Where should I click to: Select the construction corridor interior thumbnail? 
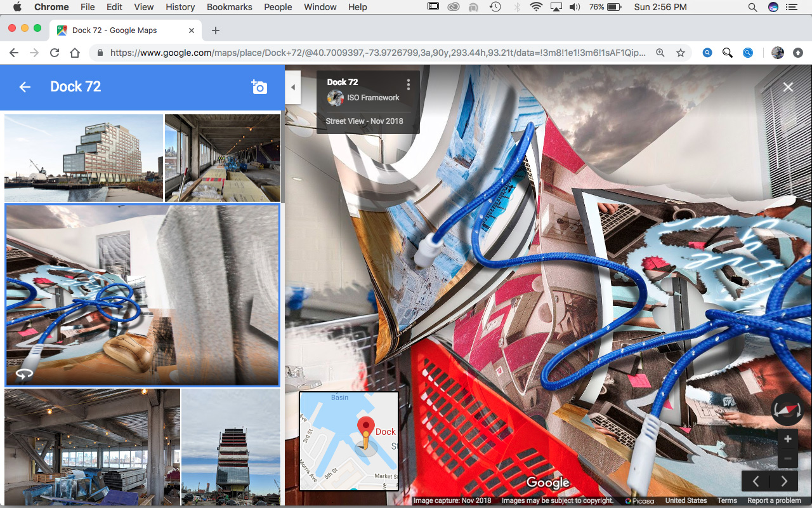click(x=222, y=158)
